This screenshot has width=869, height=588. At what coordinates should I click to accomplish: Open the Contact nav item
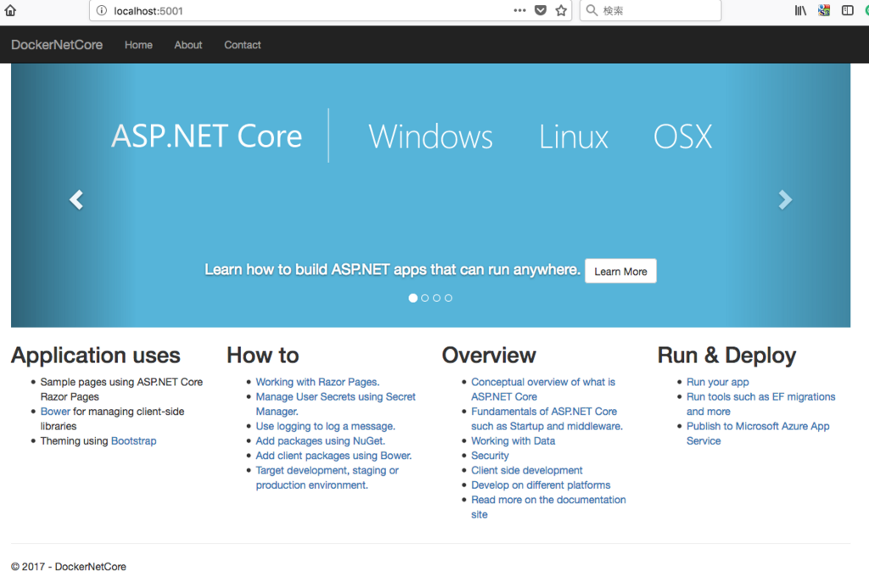coord(242,45)
